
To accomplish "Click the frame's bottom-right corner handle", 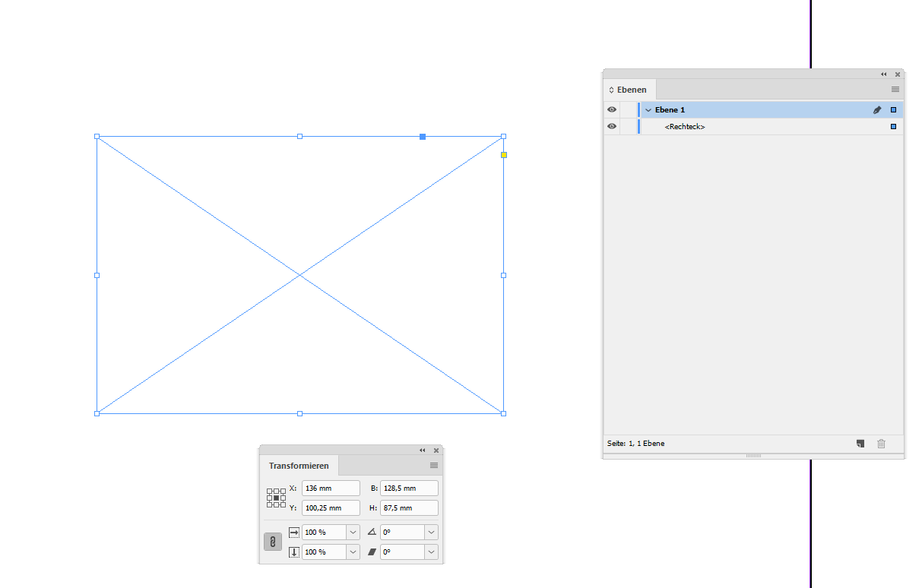I will (x=503, y=413).
